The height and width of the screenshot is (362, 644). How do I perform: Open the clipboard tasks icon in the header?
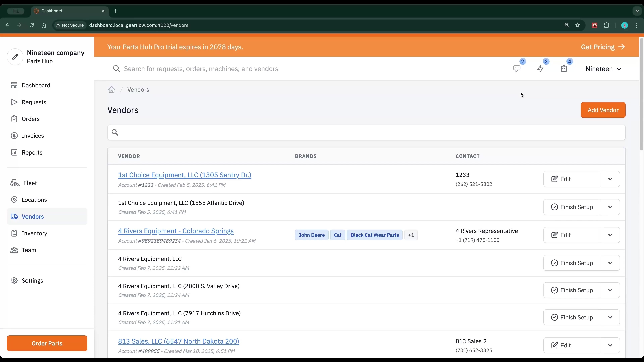[x=563, y=69]
